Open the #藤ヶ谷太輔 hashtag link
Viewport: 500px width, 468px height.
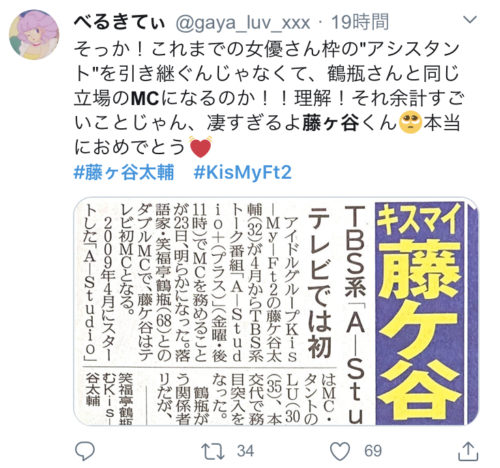[124, 173]
